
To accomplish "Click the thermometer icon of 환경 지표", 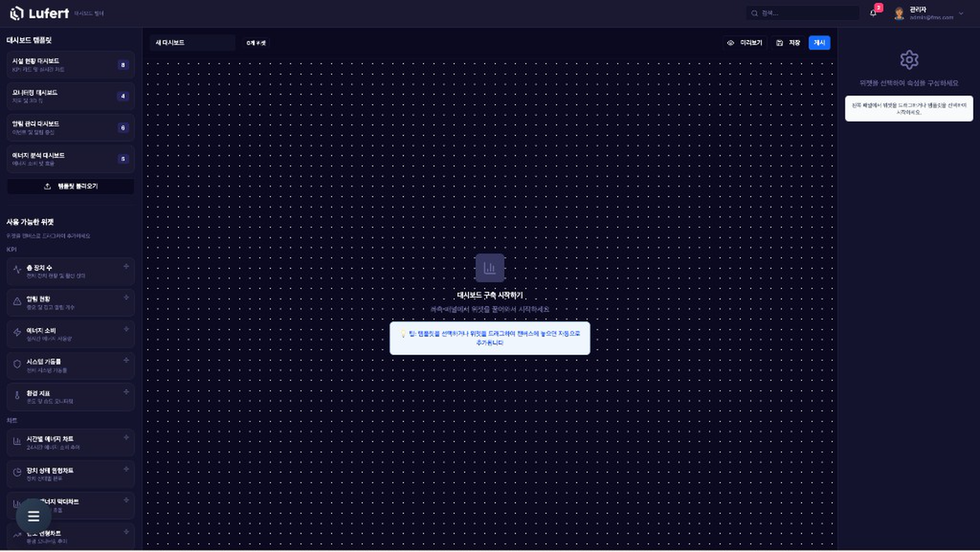I will [x=17, y=395].
